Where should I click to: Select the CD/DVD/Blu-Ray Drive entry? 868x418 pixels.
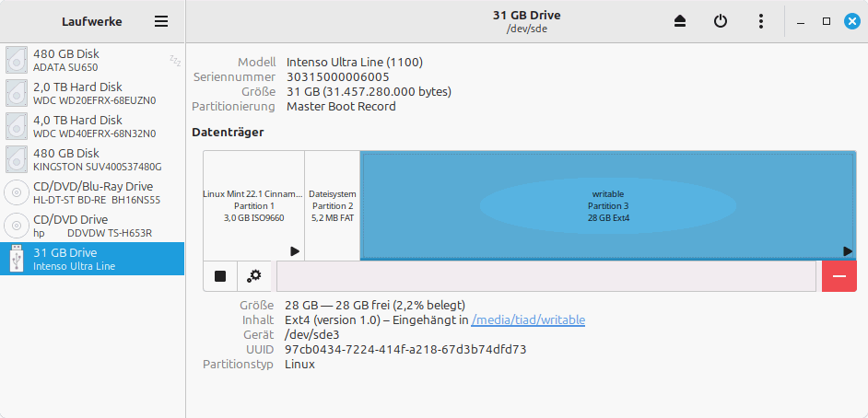point(92,192)
